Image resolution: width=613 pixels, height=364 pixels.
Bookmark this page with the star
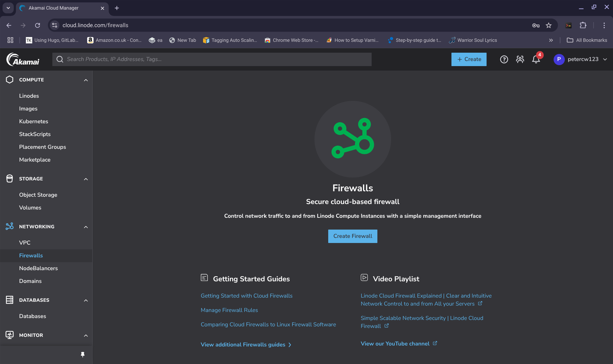(549, 25)
